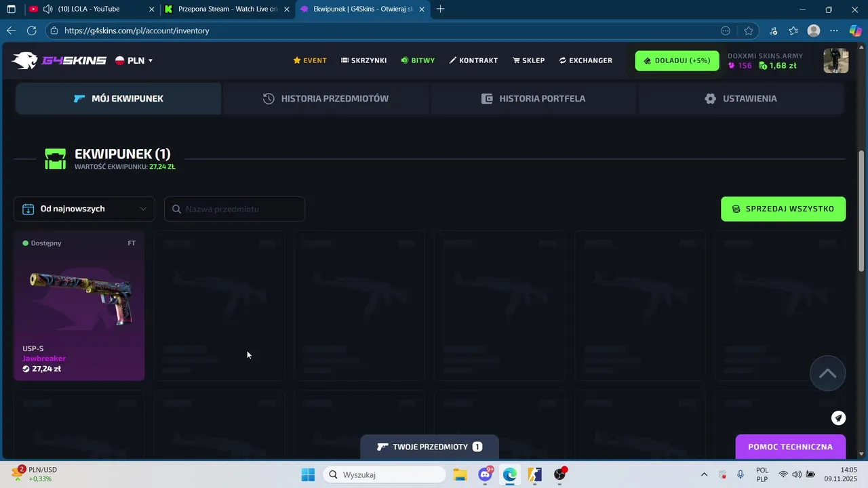Open SKLEP shop page
The image size is (868, 488).
point(529,60)
